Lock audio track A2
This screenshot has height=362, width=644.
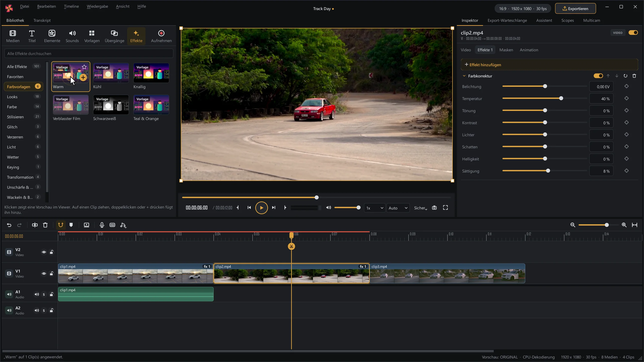(52, 310)
